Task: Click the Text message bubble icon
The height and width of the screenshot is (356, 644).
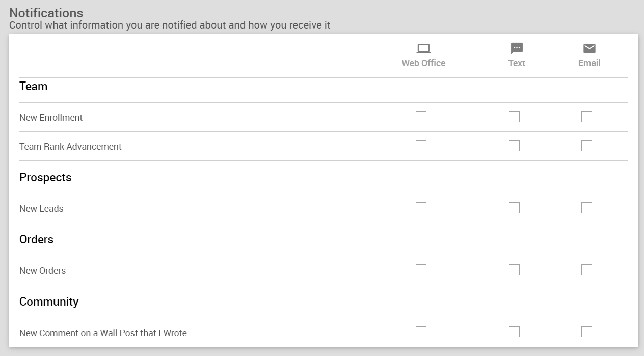Action: point(517,48)
